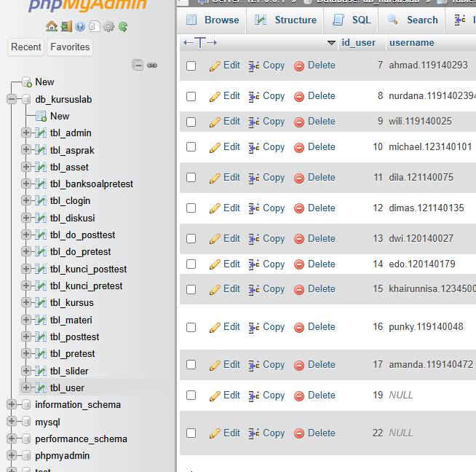The width and height of the screenshot is (476, 472).
Task: Click the link with main panel icon
Action: [x=152, y=65]
